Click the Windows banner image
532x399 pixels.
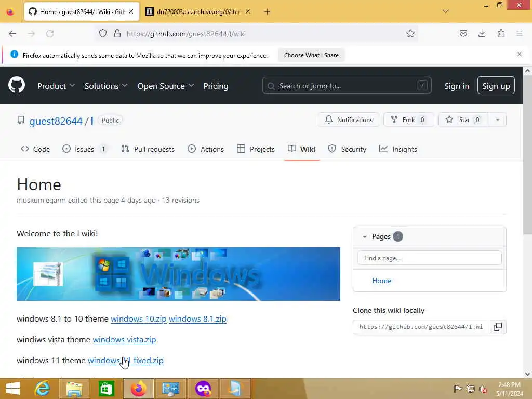click(179, 274)
